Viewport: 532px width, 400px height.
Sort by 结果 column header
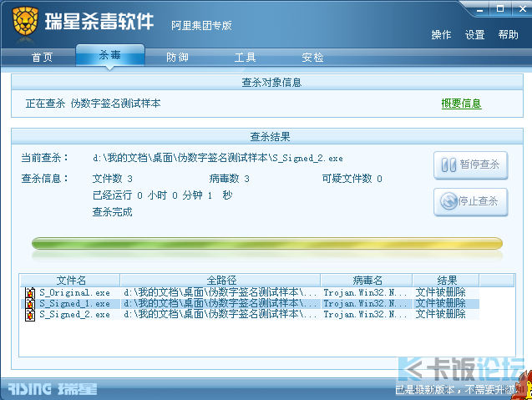pos(447,281)
